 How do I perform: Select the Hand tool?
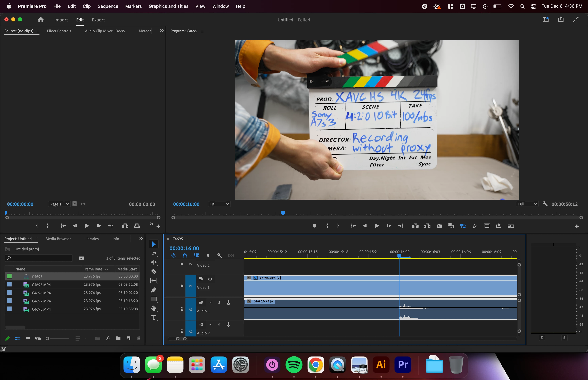pyautogui.click(x=154, y=308)
